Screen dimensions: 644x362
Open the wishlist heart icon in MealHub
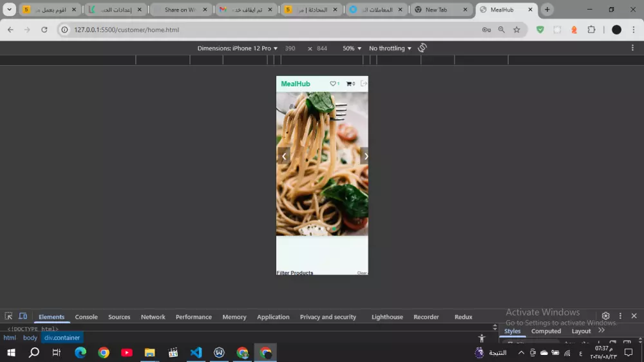tap(333, 84)
